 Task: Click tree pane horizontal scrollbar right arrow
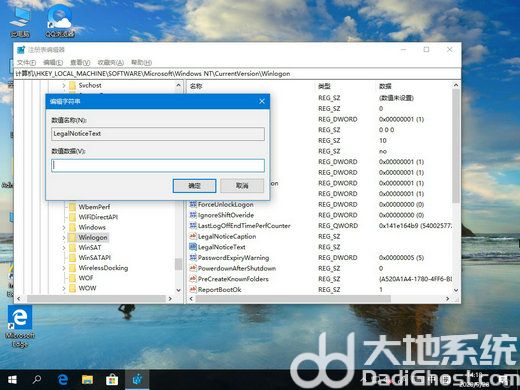(x=170, y=299)
